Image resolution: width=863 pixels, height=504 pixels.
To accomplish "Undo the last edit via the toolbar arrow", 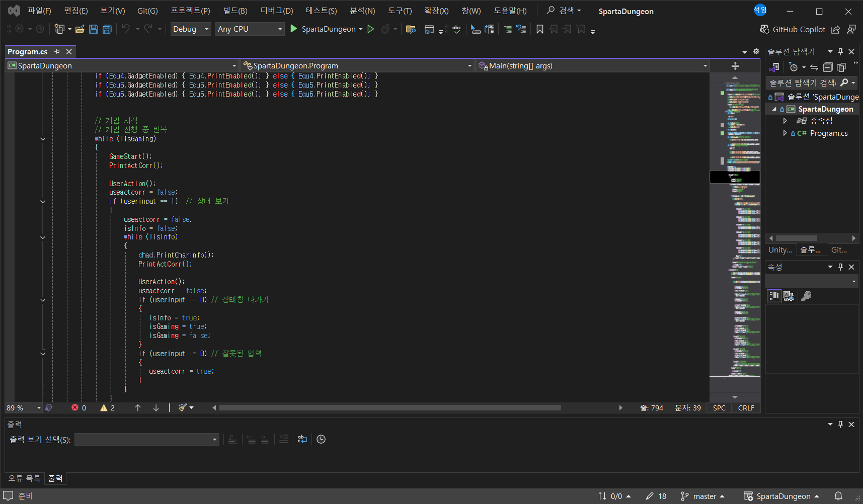I will [126, 29].
